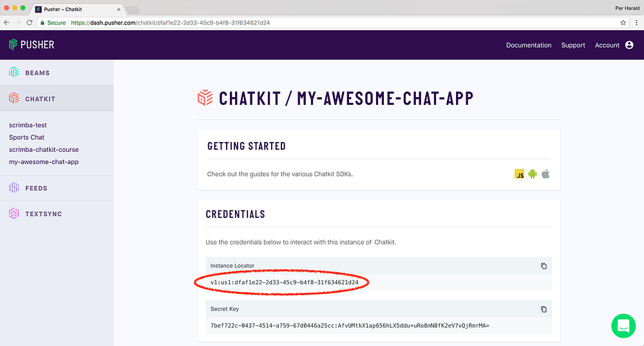
Task: Select my-awesome-chat-app in the sidebar
Action: (x=44, y=162)
